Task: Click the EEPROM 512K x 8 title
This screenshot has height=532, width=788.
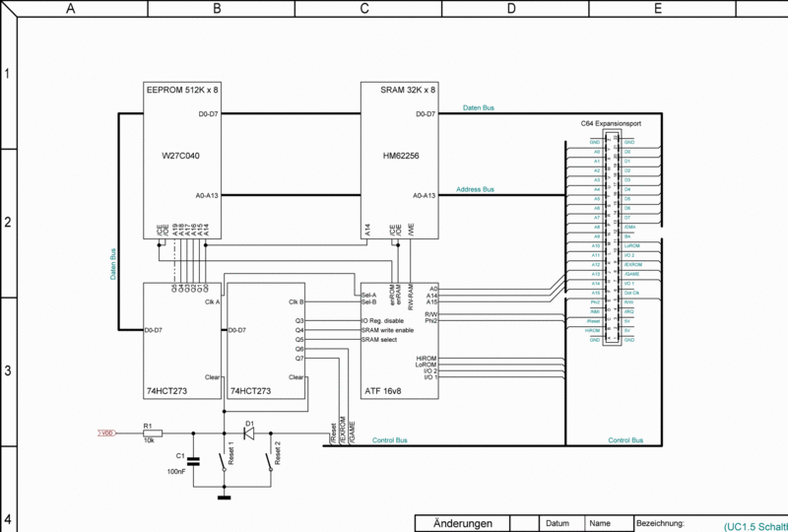Action: pyautogui.click(x=182, y=90)
